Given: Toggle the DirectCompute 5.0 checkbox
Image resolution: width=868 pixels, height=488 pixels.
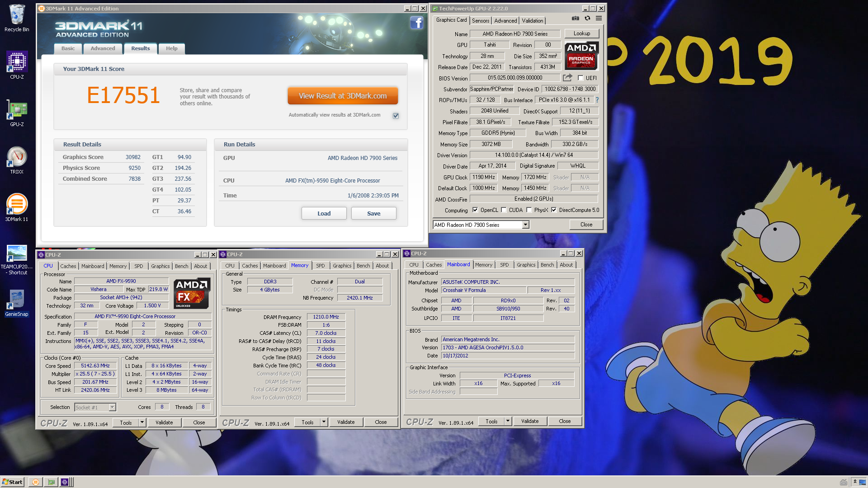Looking at the screenshot, I should [554, 210].
